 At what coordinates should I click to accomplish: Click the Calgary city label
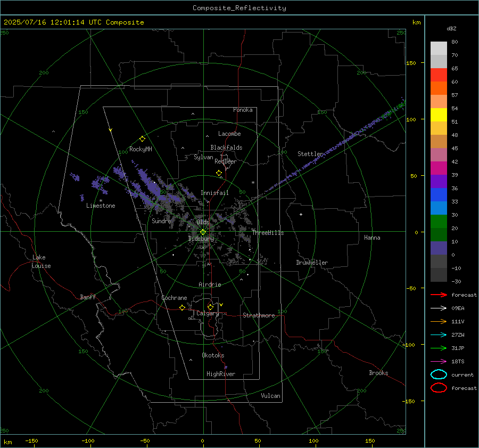click(x=208, y=313)
